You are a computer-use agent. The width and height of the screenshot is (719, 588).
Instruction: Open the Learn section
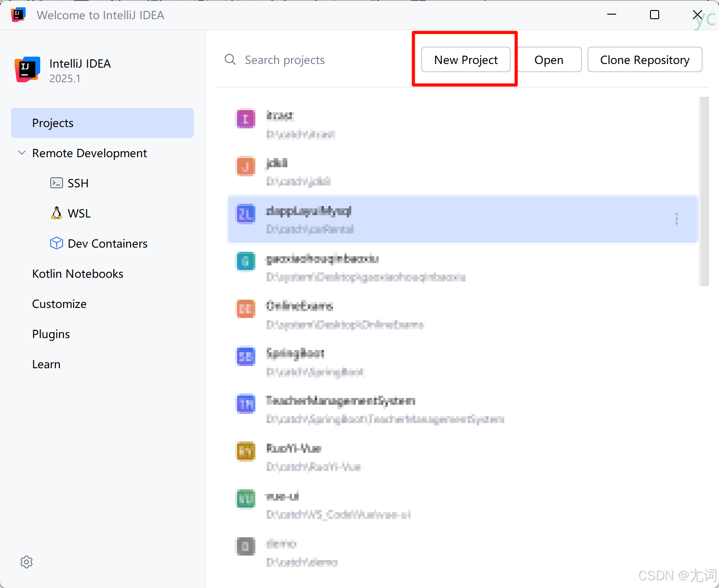click(46, 364)
